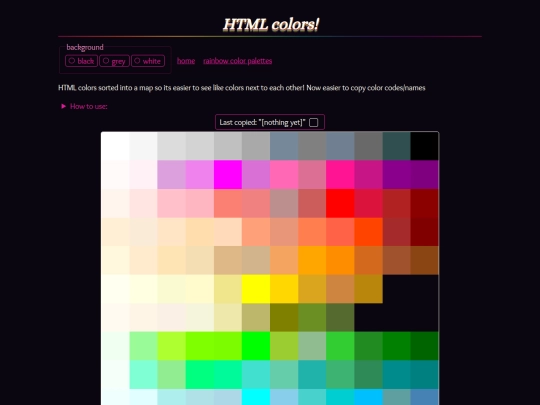The width and height of the screenshot is (540, 405).
Task: Pick the plum swatch left of violet
Action: (x=172, y=175)
